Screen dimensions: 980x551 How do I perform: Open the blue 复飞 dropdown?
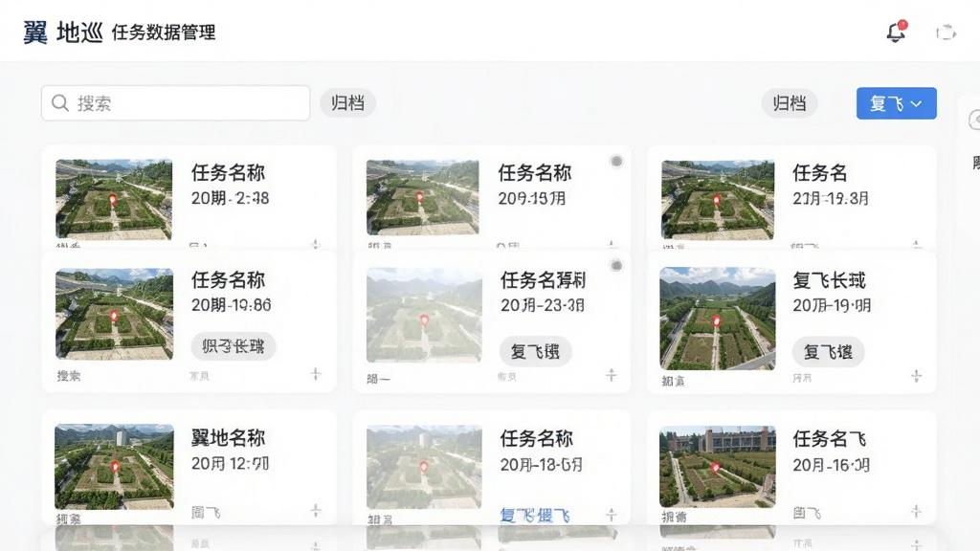coord(896,103)
